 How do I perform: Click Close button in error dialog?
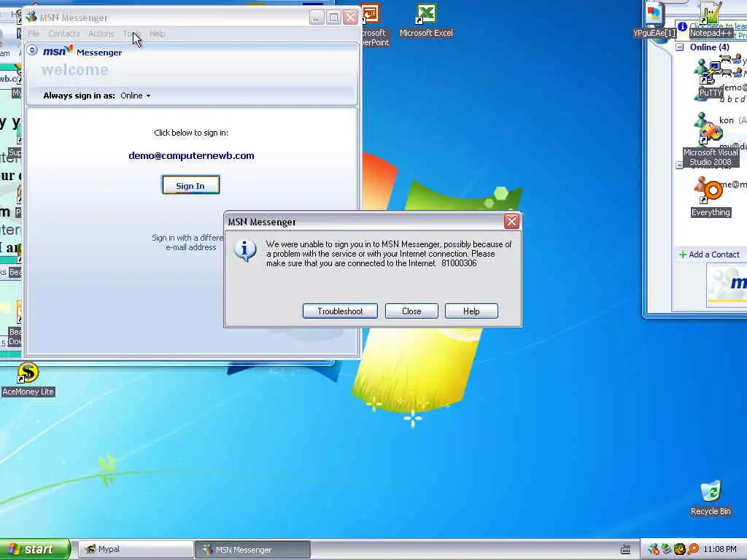pos(411,311)
